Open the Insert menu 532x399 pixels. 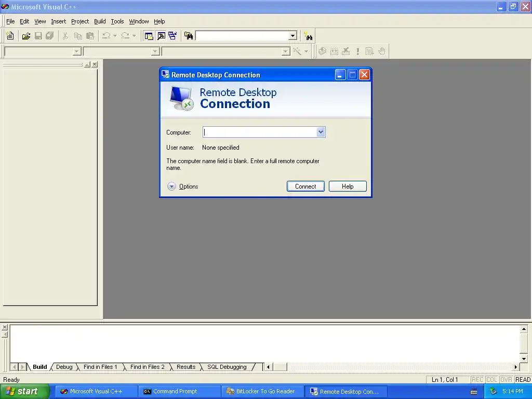coord(58,21)
